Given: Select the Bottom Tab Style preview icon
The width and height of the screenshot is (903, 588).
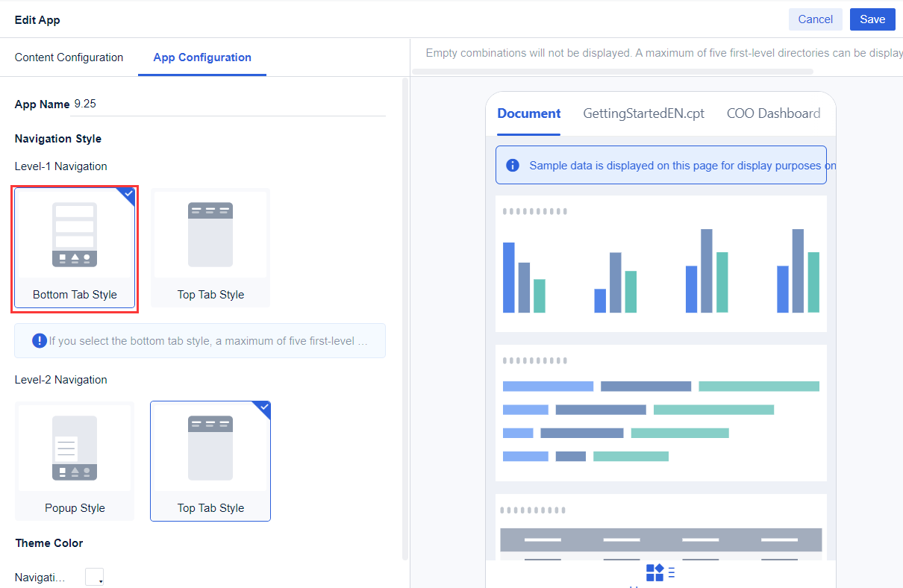Looking at the screenshot, I should click(74, 234).
